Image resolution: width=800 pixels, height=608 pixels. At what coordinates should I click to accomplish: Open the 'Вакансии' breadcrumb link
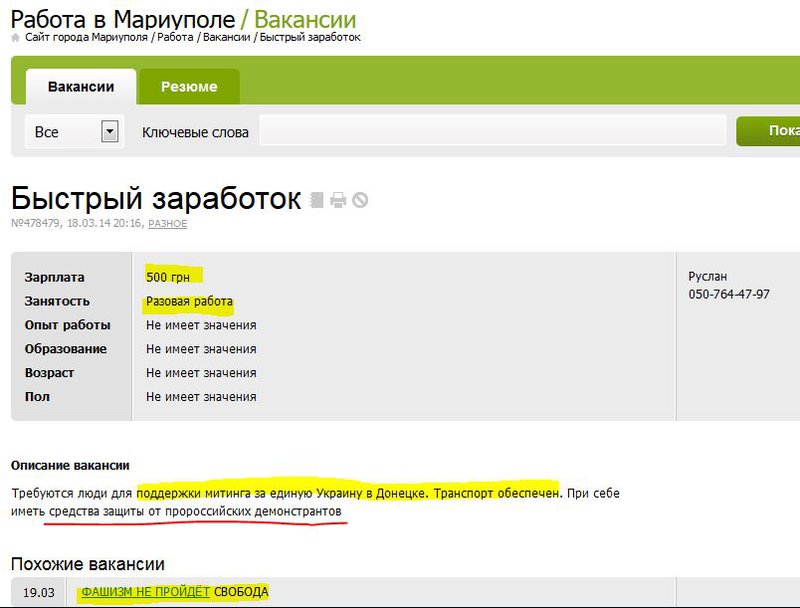227,37
